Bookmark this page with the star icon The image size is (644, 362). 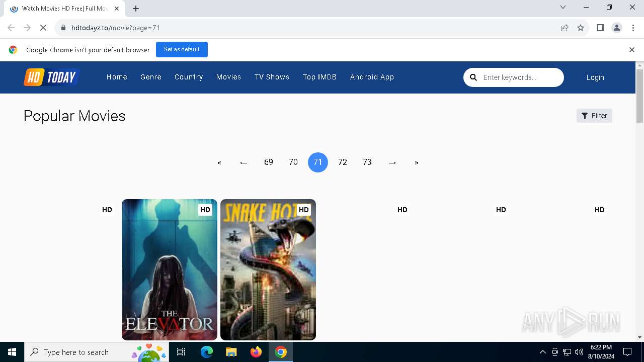pos(581,28)
